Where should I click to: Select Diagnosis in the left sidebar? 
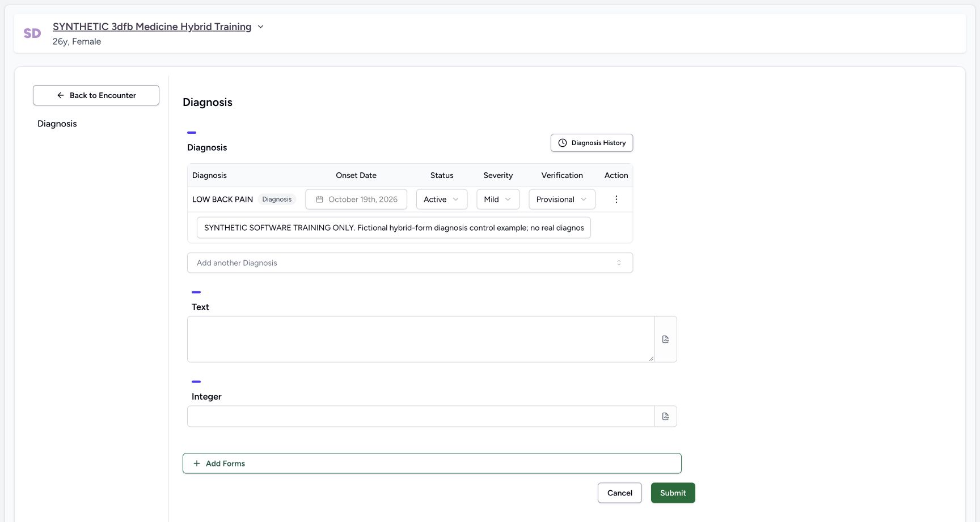click(x=57, y=124)
